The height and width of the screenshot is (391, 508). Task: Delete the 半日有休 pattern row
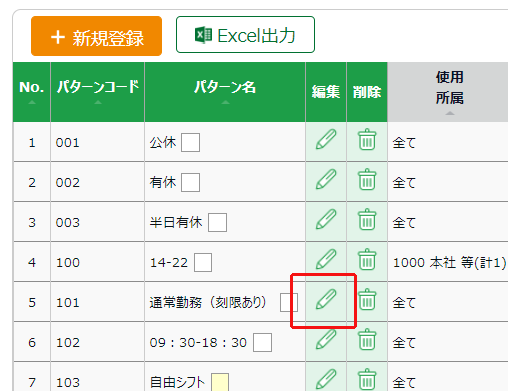tap(367, 219)
